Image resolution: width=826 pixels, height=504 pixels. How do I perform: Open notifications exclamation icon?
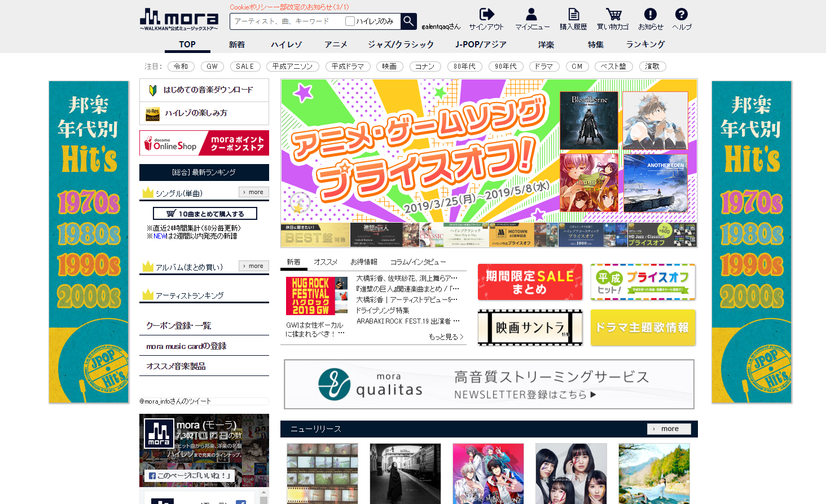650,14
